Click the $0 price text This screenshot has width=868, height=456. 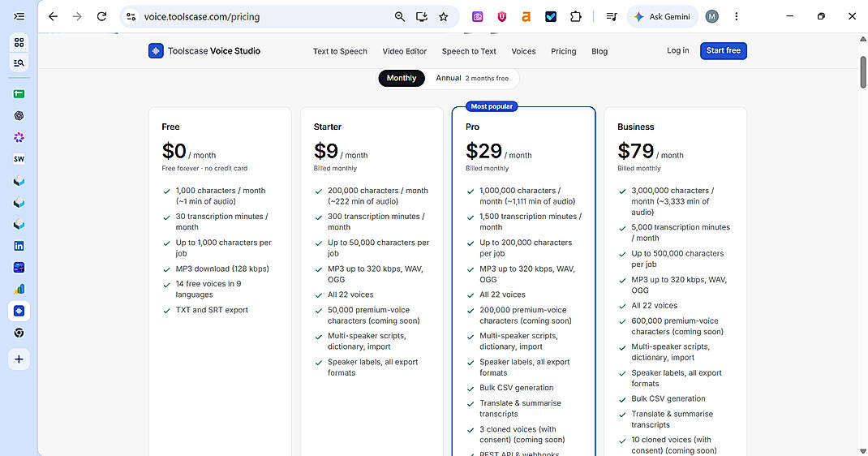pyautogui.click(x=174, y=151)
